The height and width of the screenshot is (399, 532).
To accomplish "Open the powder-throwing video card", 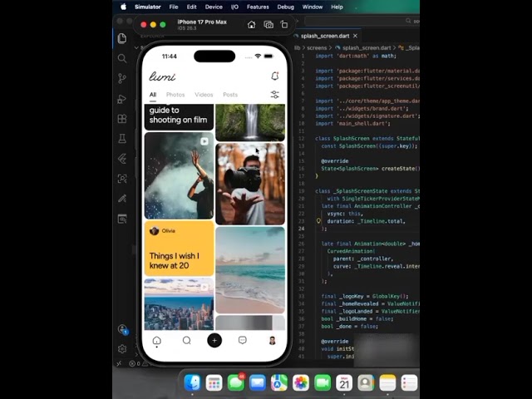I will click(180, 175).
